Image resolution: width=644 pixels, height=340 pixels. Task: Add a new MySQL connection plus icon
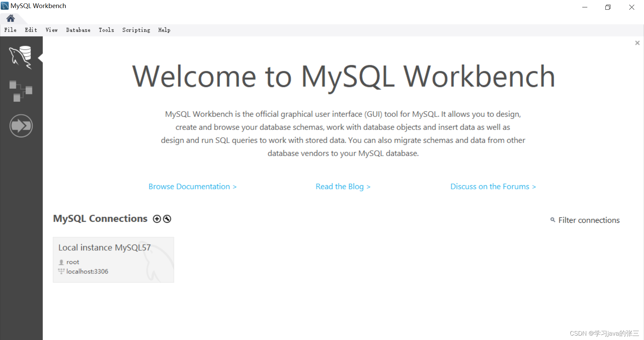tap(157, 219)
